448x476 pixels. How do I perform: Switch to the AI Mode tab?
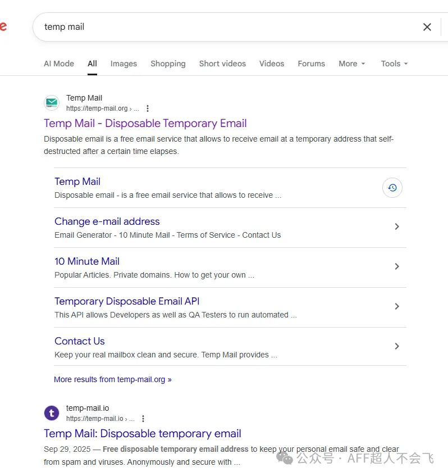click(x=59, y=64)
